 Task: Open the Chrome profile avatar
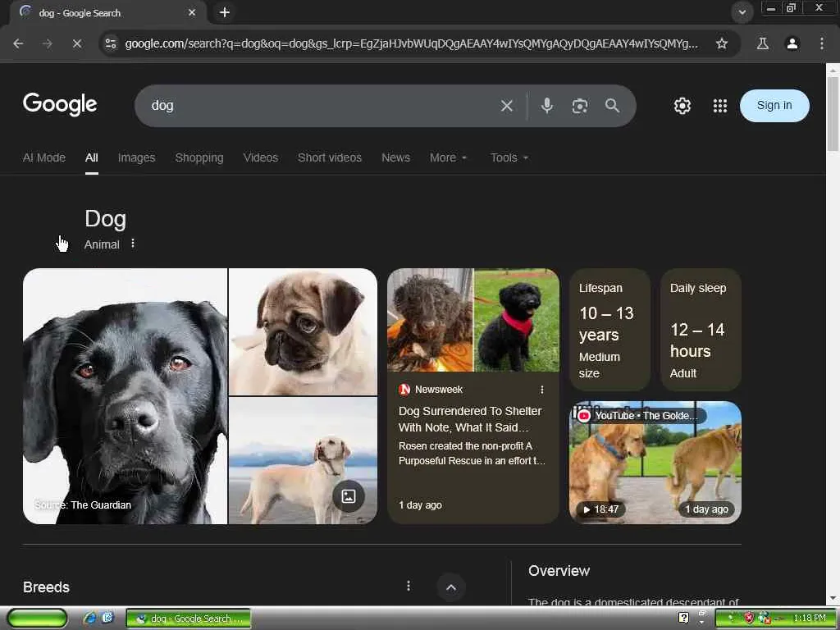(792, 43)
